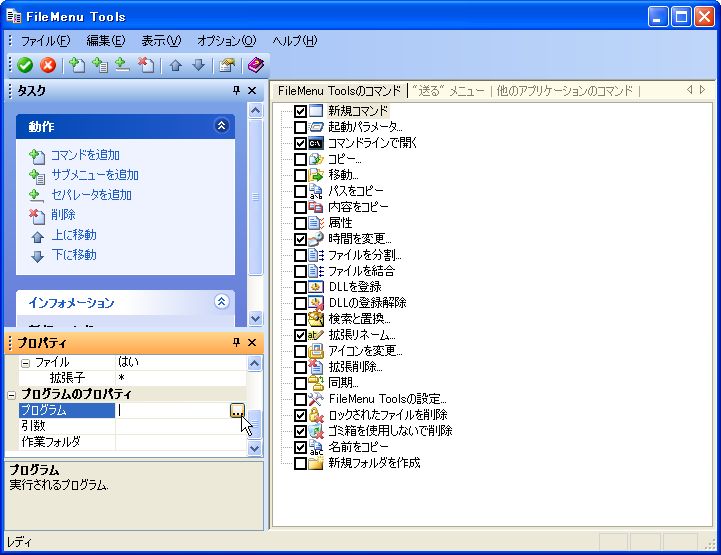This screenshot has height=555, width=721.
Task: Click the add separator toolbar icon
Action: click(x=122, y=65)
